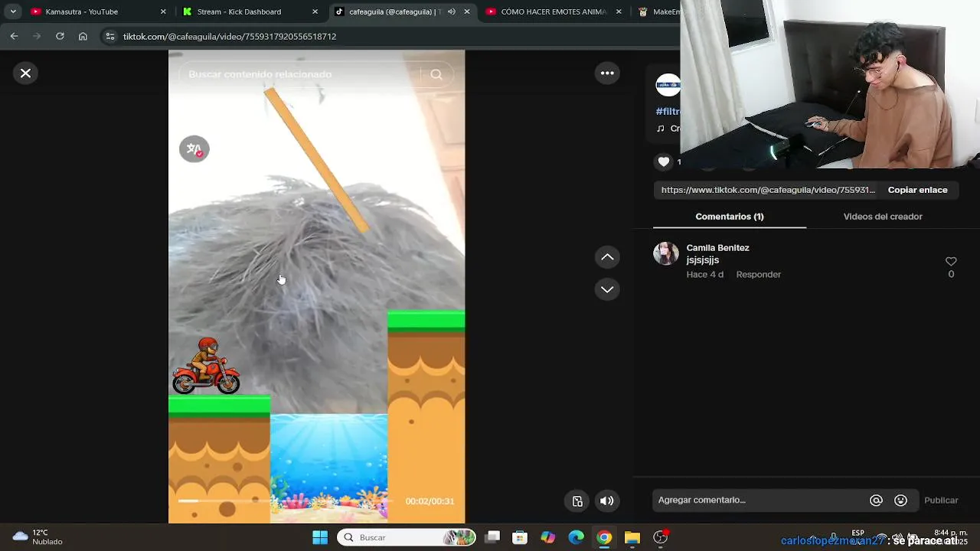Image resolution: width=980 pixels, height=551 pixels.
Task: Mute the cafeaguila tab via its speaker icon
Action: [x=452, y=11]
